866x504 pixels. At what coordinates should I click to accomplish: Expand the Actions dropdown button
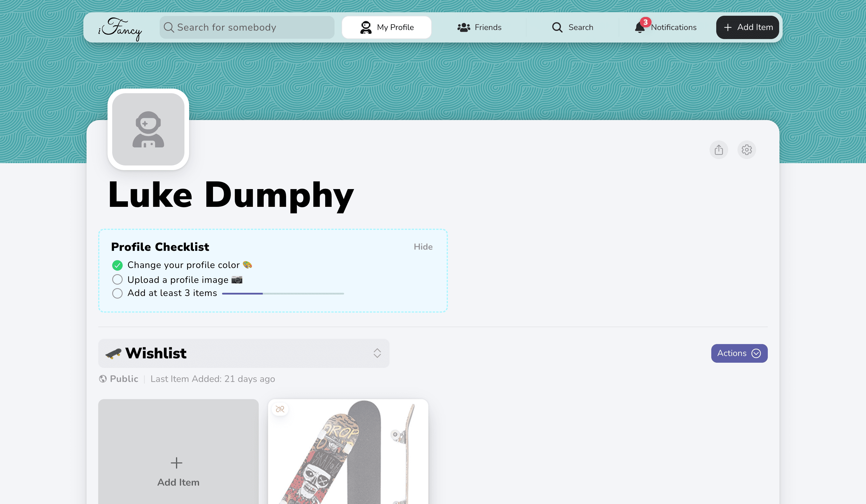click(739, 353)
